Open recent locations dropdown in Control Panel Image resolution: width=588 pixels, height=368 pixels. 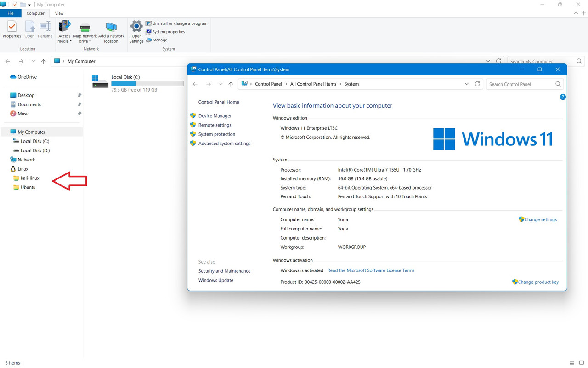point(220,84)
